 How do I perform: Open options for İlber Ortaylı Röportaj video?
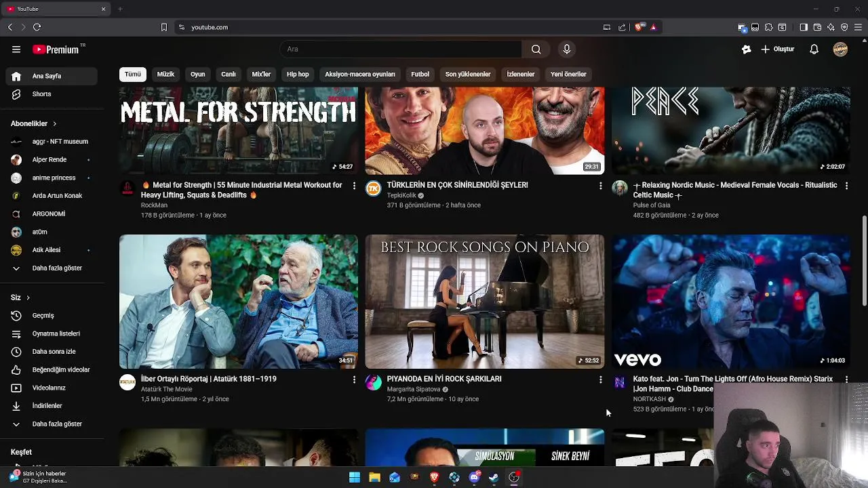click(354, 380)
